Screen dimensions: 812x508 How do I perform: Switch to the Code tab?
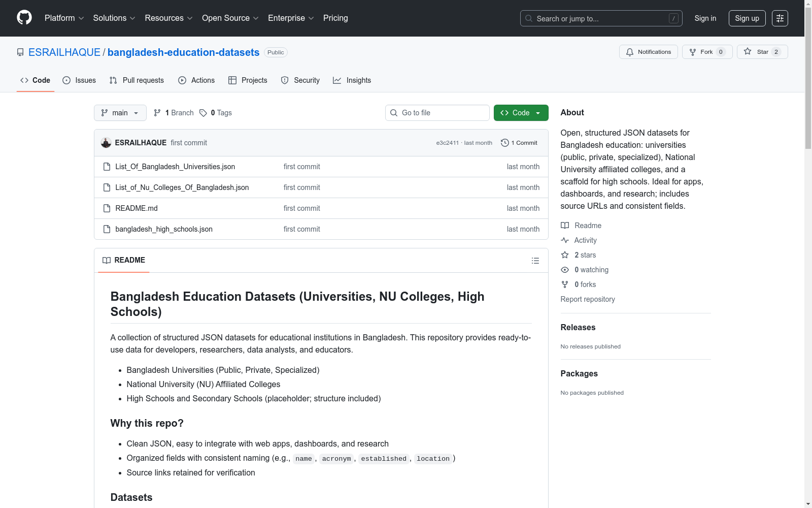tap(36, 80)
